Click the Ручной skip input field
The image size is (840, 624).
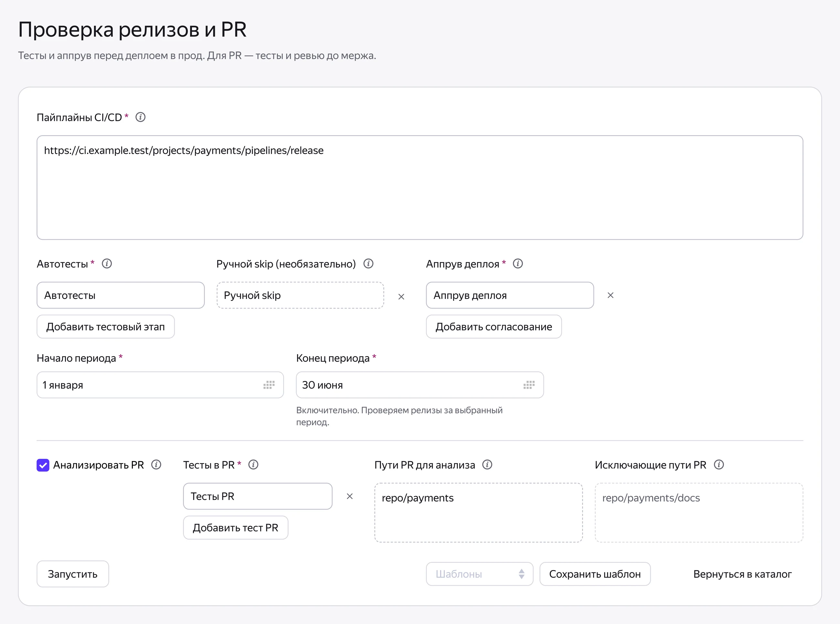click(300, 295)
